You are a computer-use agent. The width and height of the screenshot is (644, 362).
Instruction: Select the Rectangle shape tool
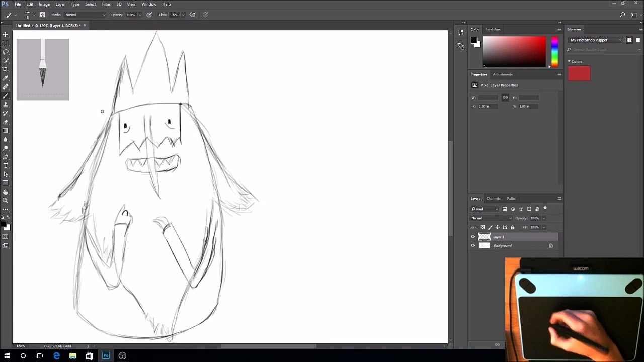pyautogui.click(x=6, y=183)
